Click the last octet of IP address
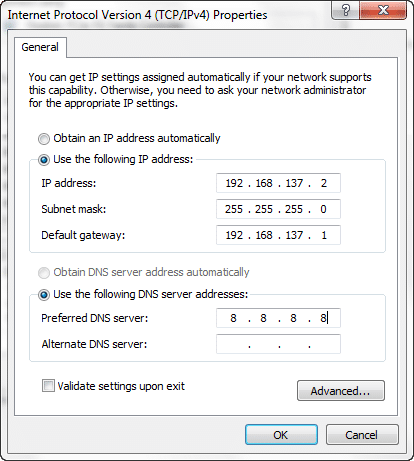Image resolution: width=414 pixels, height=461 pixels. click(324, 183)
